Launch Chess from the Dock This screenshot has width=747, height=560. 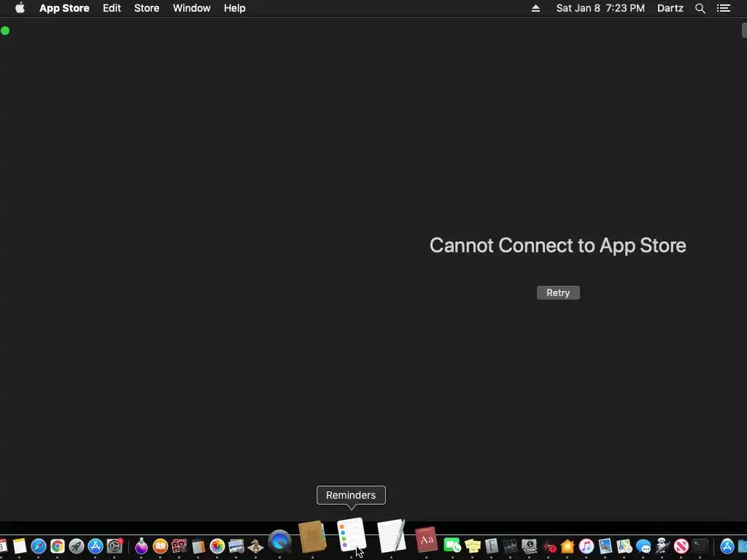pos(255,546)
